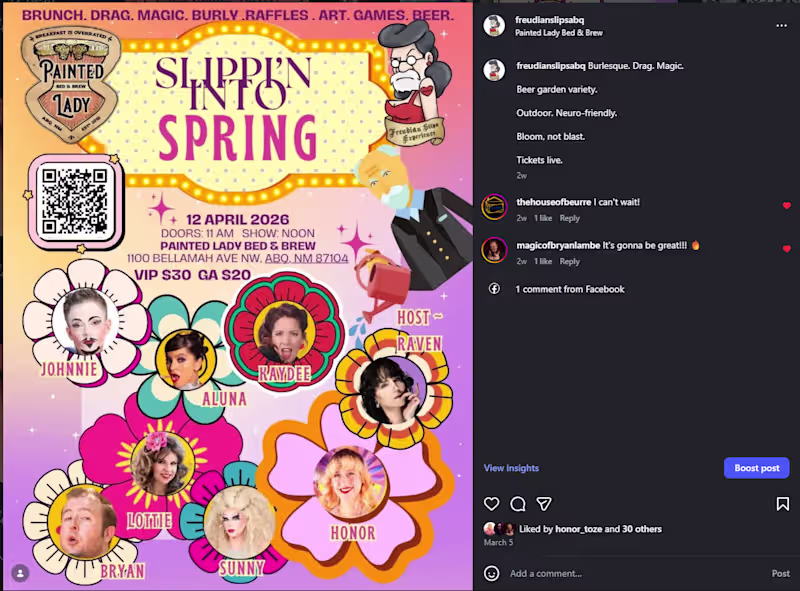This screenshot has height=591, width=800.
Task: Open 1 comment from Facebook
Action: pyautogui.click(x=569, y=289)
